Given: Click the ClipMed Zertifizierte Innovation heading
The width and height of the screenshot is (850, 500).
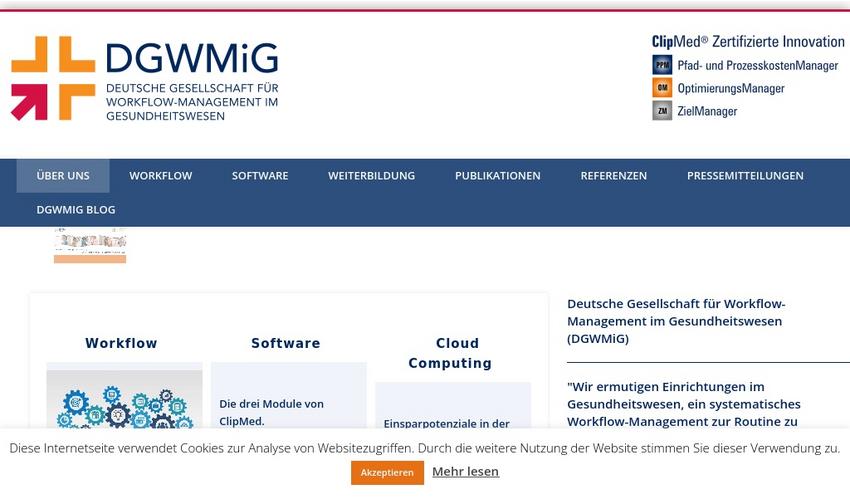Looking at the screenshot, I should click(x=748, y=42).
